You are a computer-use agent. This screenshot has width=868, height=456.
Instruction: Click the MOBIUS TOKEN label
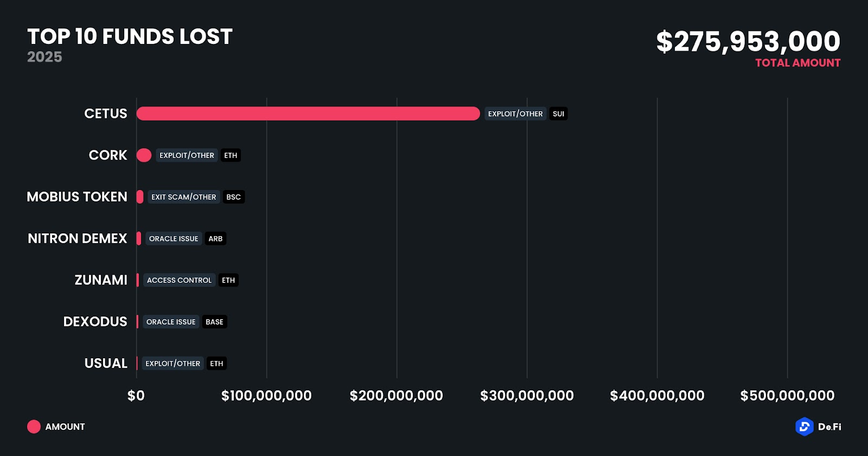coord(77,197)
